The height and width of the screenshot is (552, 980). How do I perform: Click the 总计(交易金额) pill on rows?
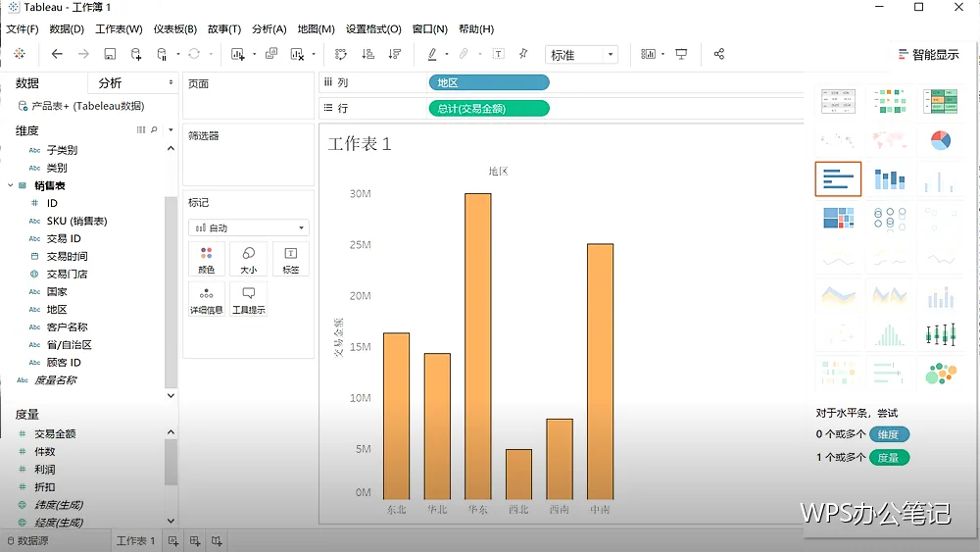tap(489, 108)
